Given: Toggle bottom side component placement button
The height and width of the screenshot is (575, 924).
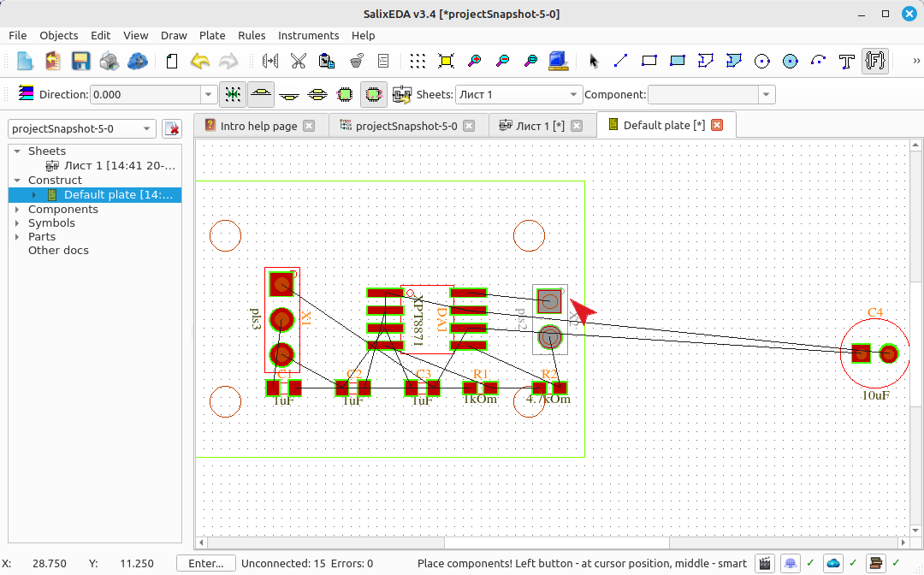Looking at the screenshot, I should click(289, 94).
